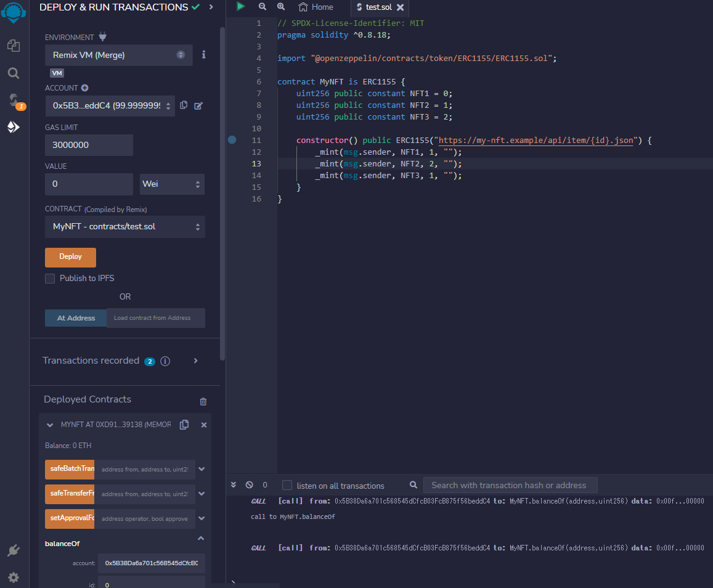Image resolution: width=713 pixels, height=588 pixels.
Task: Open the Search in files panel
Action: [x=14, y=73]
